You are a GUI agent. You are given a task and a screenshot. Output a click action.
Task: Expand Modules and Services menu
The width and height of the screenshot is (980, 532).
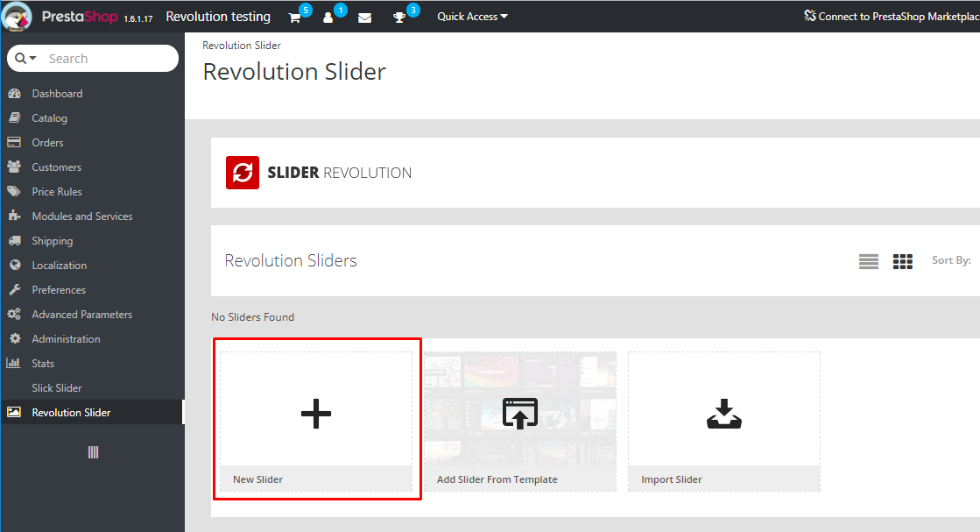click(x=81, y=216)
